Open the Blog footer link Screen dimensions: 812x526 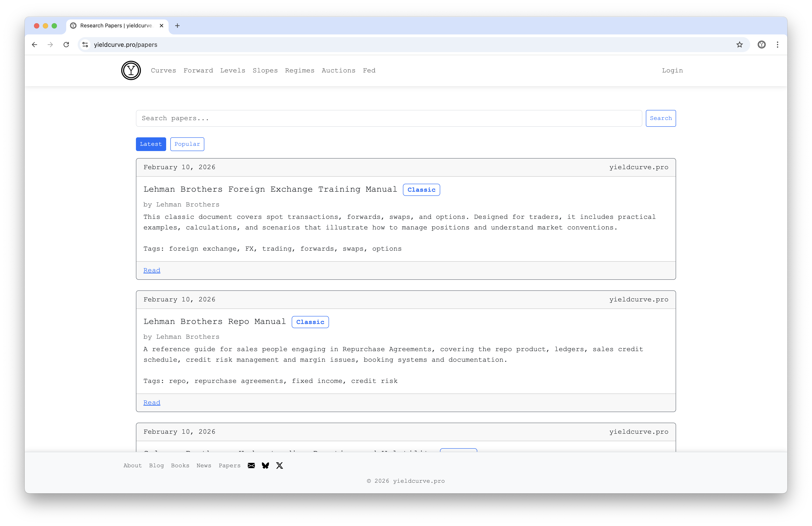[156, 465]
